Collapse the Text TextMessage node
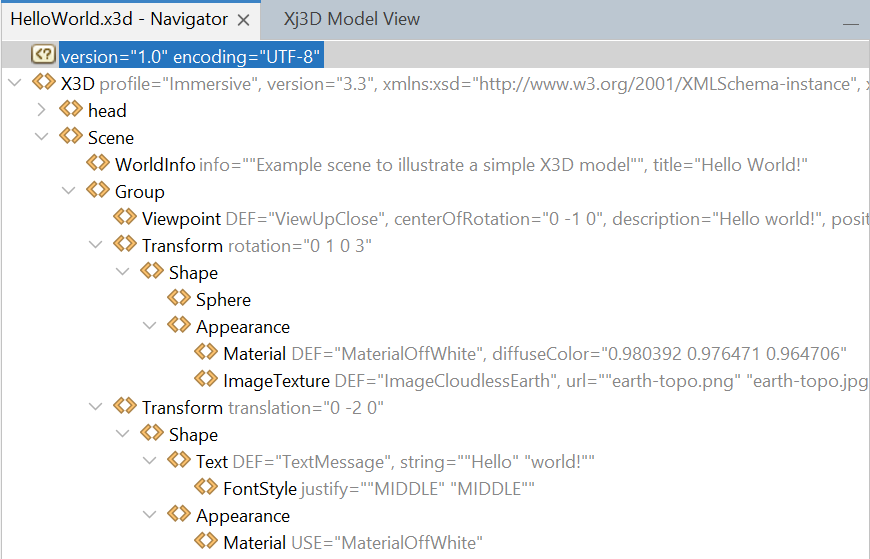Image resolution: width=870 pixels, height=559 pixels. [149, 461]
